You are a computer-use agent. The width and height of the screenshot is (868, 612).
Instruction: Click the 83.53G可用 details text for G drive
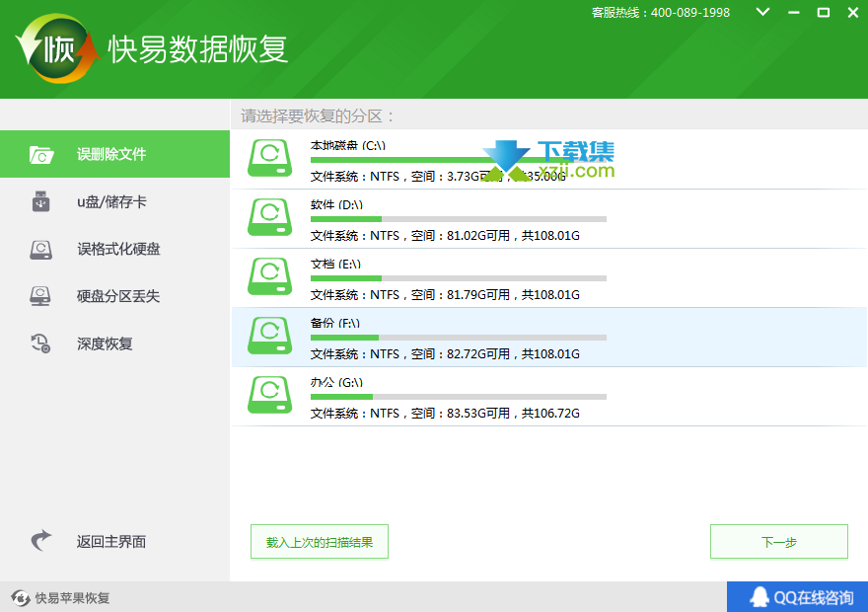(x=445, y=414)
